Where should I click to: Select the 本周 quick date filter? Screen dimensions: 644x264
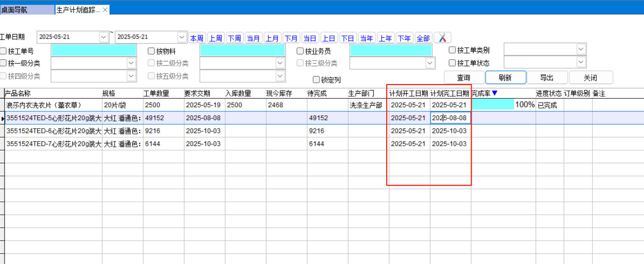(x=197, y=38)
